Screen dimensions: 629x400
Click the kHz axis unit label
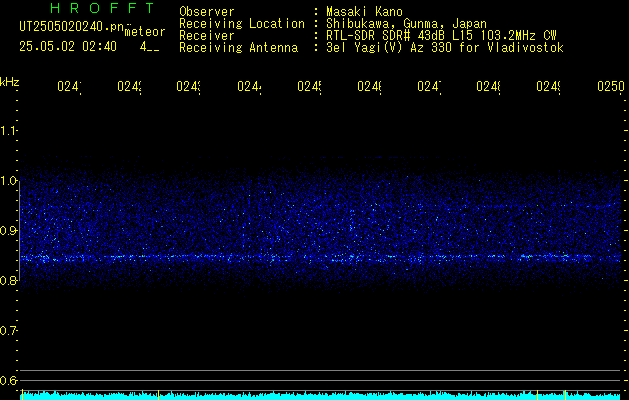(10, 82)
